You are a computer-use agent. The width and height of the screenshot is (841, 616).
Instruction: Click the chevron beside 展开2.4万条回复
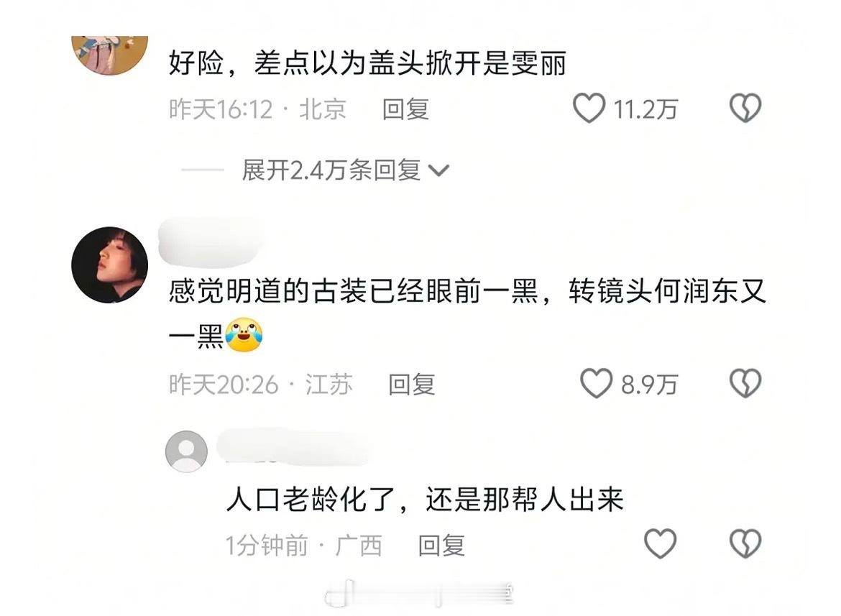tap(438, 171)
